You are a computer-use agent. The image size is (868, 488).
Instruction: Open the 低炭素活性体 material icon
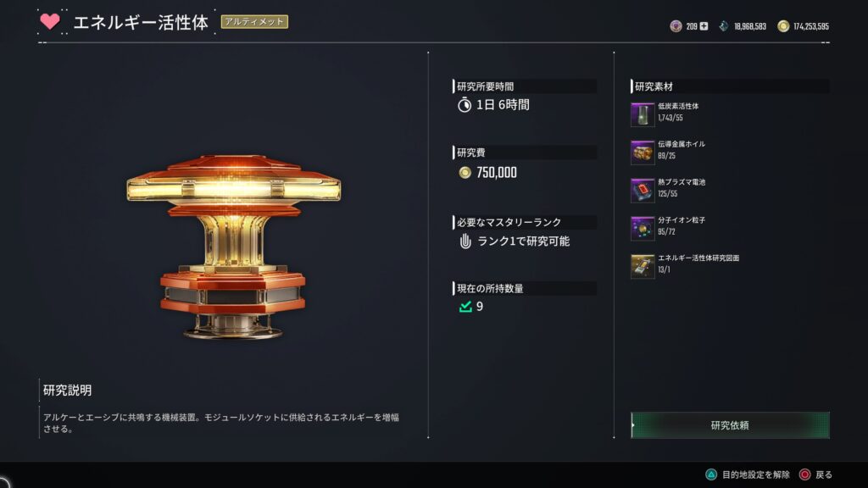(x=643, y=114)
